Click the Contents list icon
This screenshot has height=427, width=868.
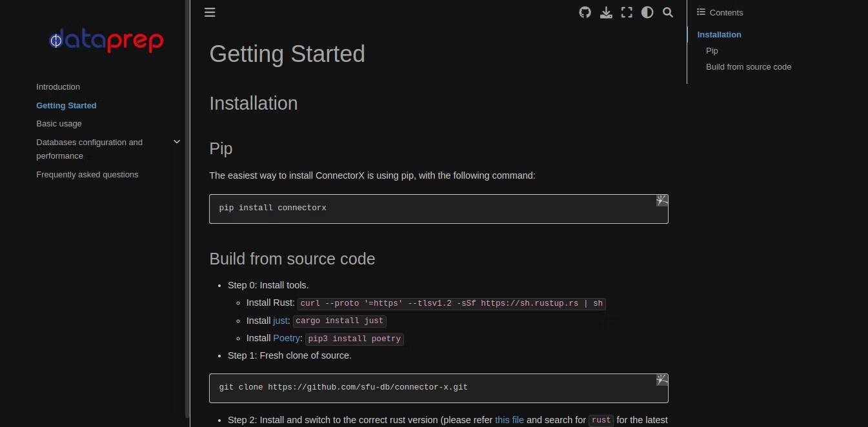[700, 12]
